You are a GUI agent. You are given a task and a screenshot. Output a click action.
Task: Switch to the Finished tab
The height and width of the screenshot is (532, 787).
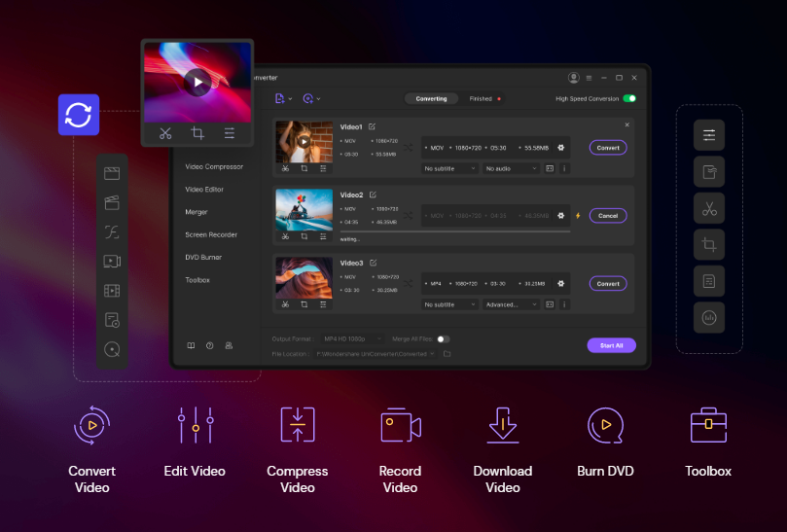coord(482,98)
